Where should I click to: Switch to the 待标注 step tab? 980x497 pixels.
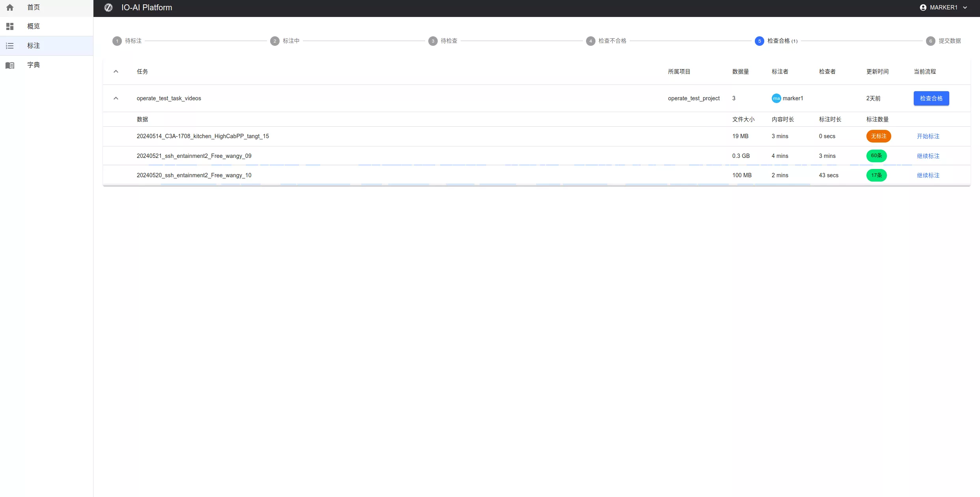point(133,41)
